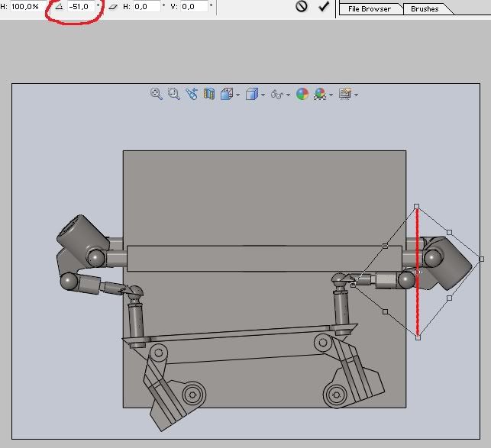Image resolution: width=491 pixels, height=448 pixels.
Task: Click the skew parallelogram icon
Action: (113, 7)
